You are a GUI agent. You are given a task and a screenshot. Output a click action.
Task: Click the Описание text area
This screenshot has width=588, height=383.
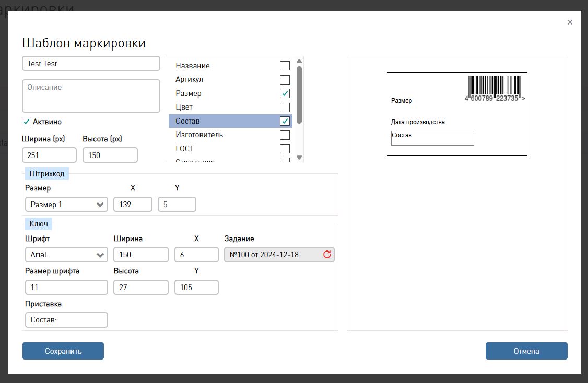(91, 96)
